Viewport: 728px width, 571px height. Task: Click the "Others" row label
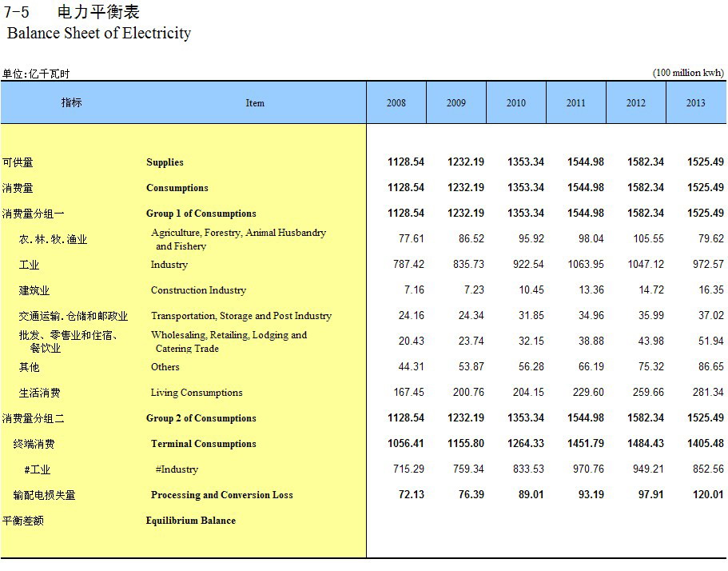[x=165, y=367]
